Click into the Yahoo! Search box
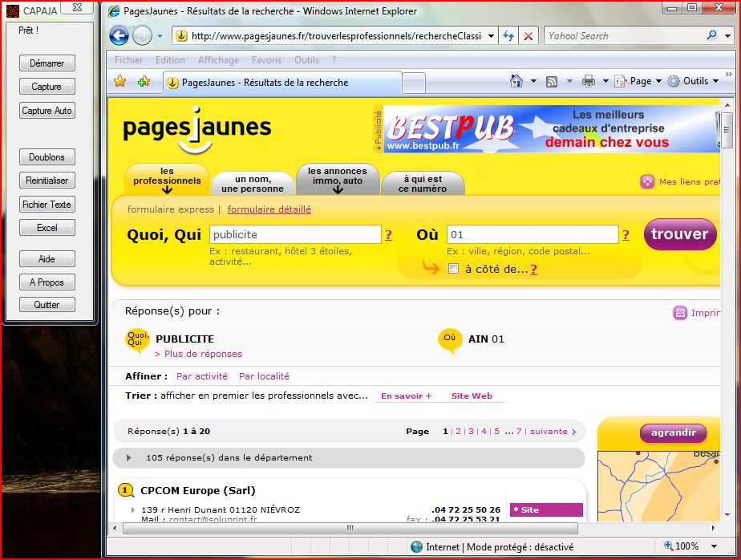 [625, 36]
